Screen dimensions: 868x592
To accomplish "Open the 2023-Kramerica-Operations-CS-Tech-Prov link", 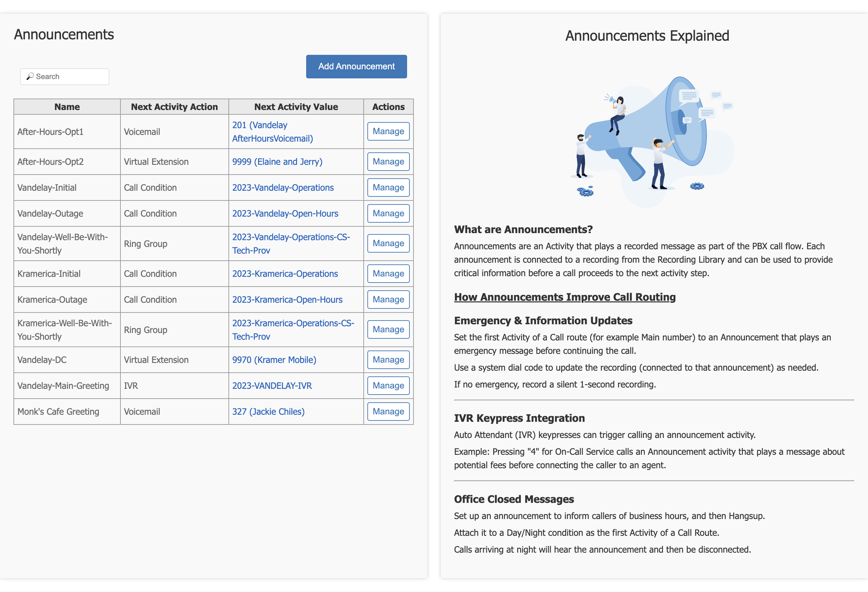I will [293, 330].
